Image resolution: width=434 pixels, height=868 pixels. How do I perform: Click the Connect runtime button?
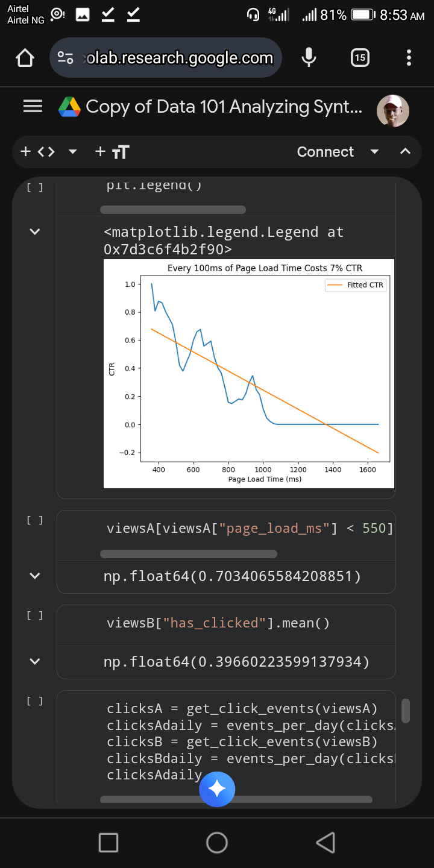click(325, 152)
